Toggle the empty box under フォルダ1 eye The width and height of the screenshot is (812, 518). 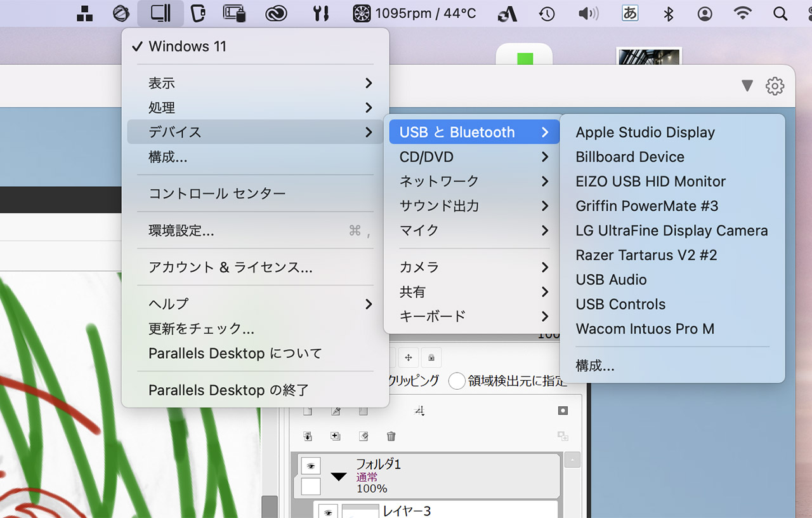pos(311,487)
